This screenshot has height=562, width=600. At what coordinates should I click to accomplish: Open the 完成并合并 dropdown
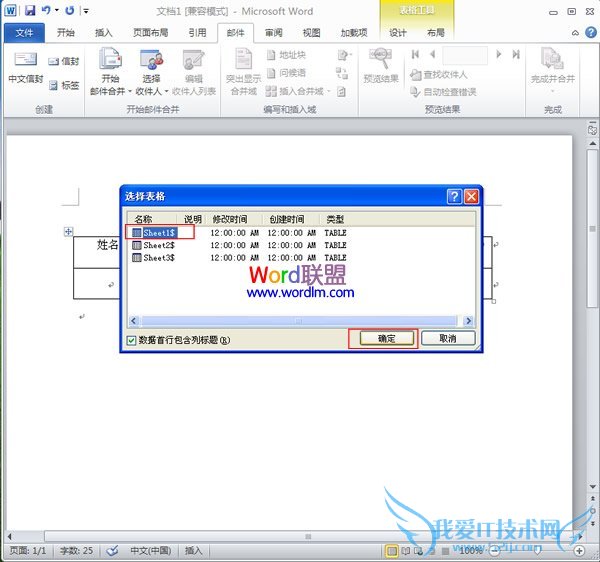tap(553, 71)
